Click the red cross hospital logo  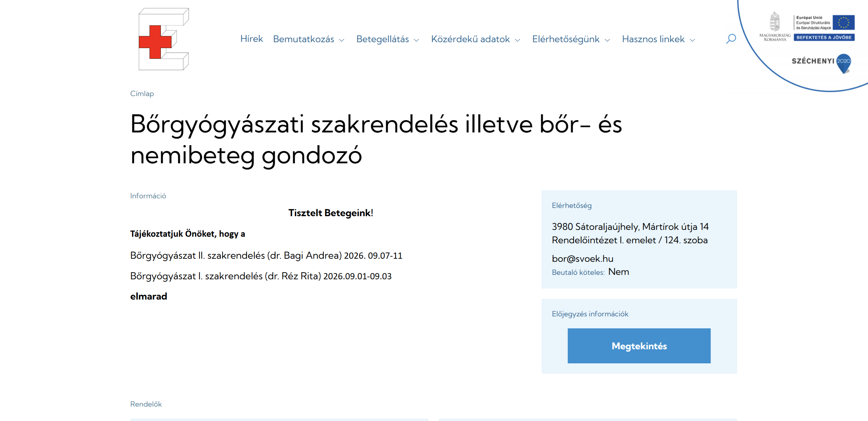pyautogui.click(x=164, y=39)
